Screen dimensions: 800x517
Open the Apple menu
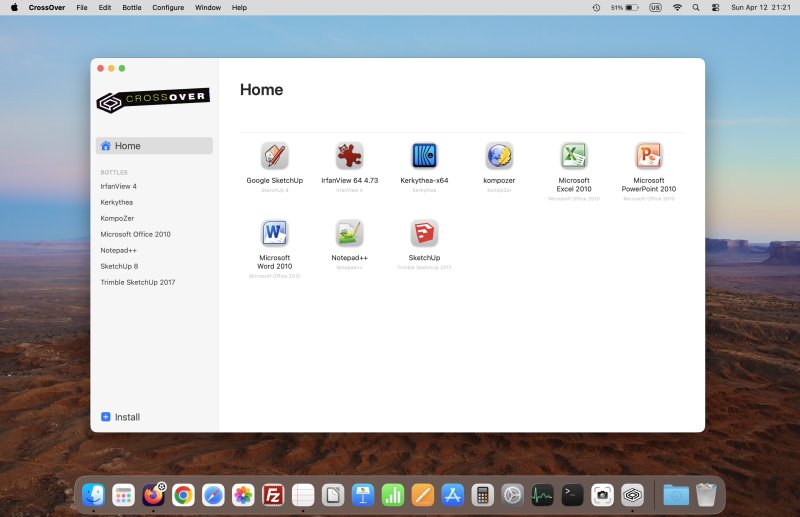(14, 8)
